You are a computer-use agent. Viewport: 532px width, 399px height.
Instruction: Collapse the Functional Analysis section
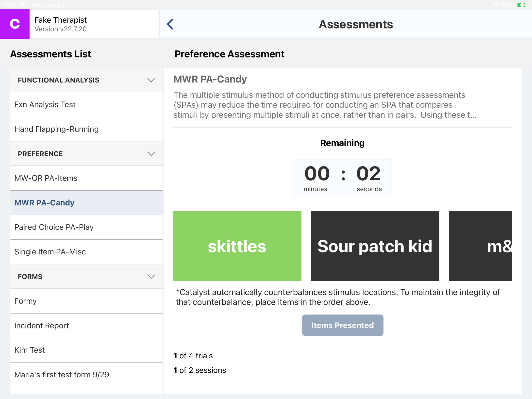click(x=151, y=80)
